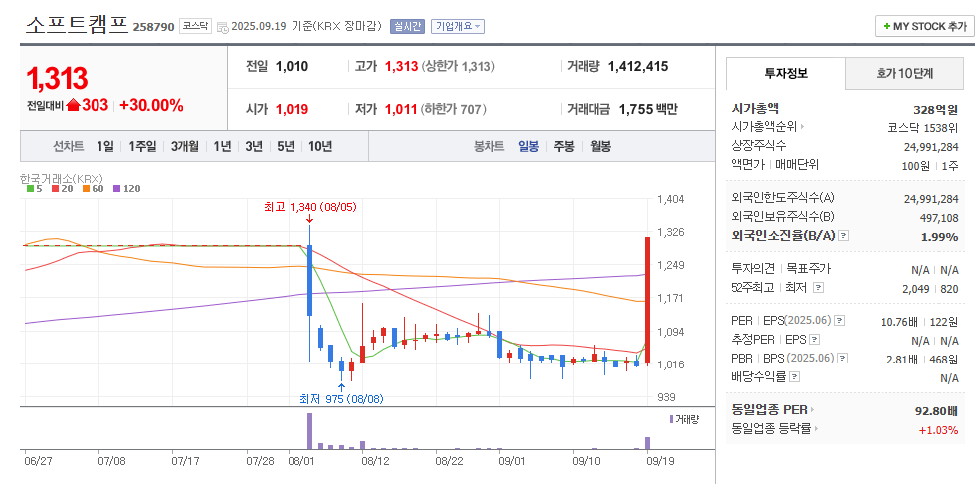Click the 외국인보유주식수(B) value 497,108
Viewport: 980px width, 484px height.
(x=937, y=218)
